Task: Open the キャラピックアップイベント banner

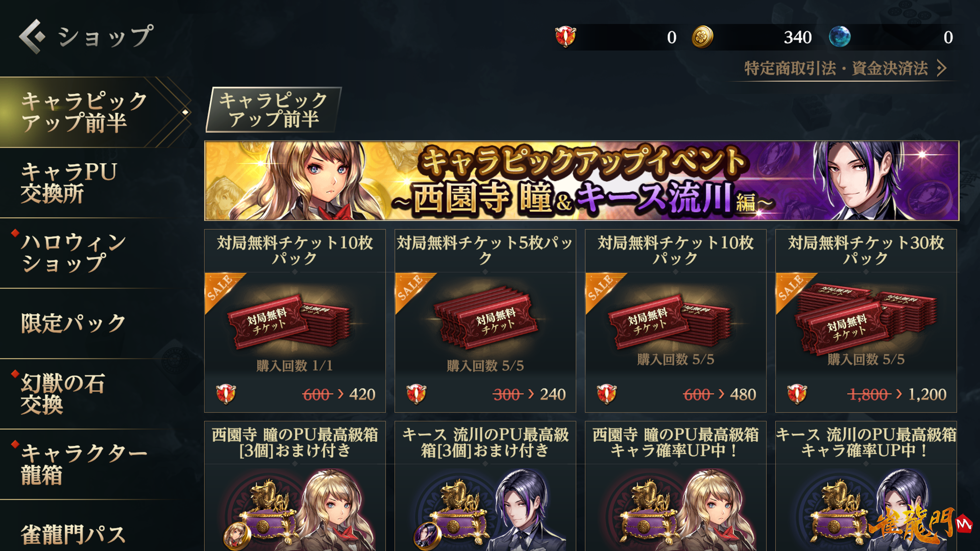Action: [582, 181]
